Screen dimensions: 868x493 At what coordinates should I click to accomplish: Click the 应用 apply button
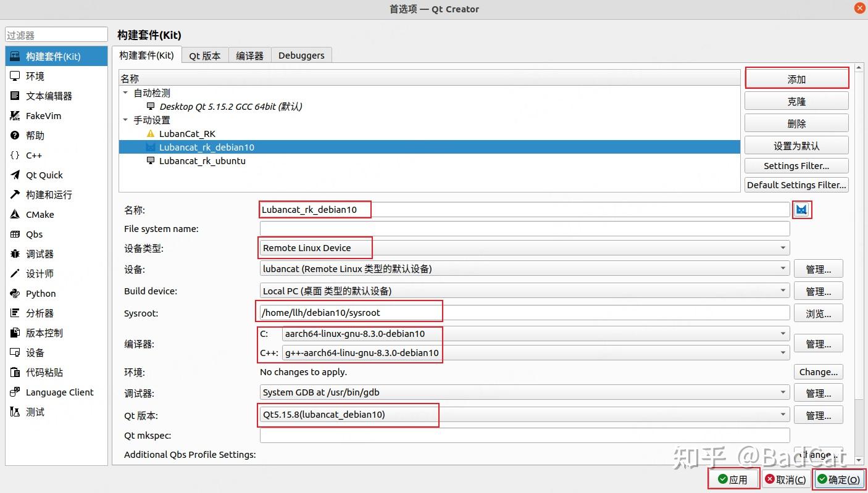[x=733, y=479]
